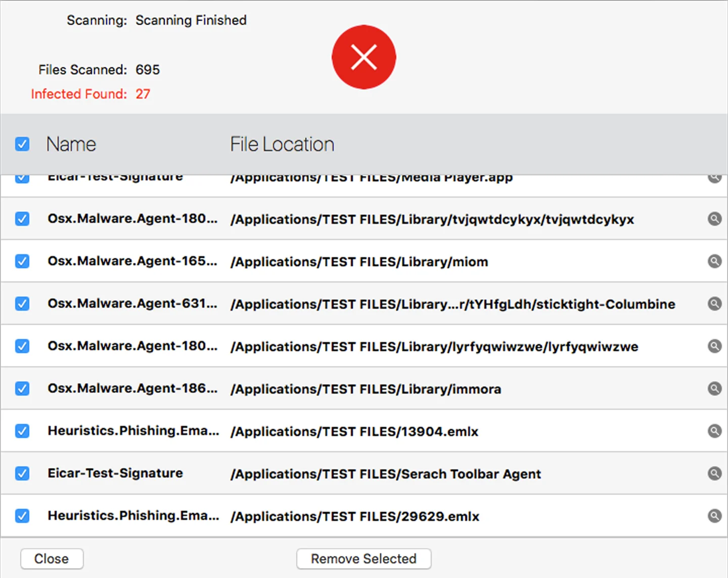
Task: Click the Infected Found: 27 text
Action: [x=90, y=94]
